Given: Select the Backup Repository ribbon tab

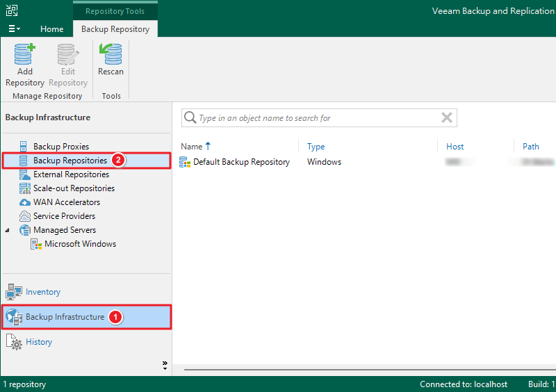Looking at the screenshot, I should [115, 29].
